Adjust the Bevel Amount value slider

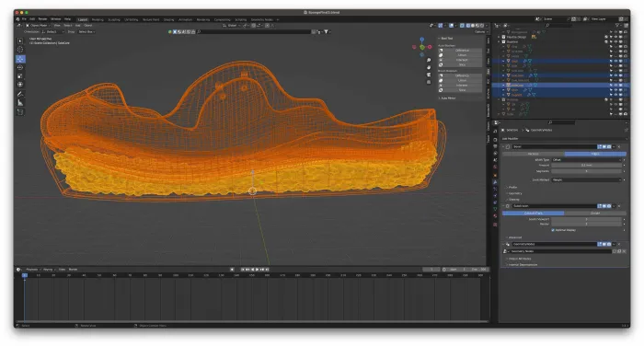tap(586, 166)
